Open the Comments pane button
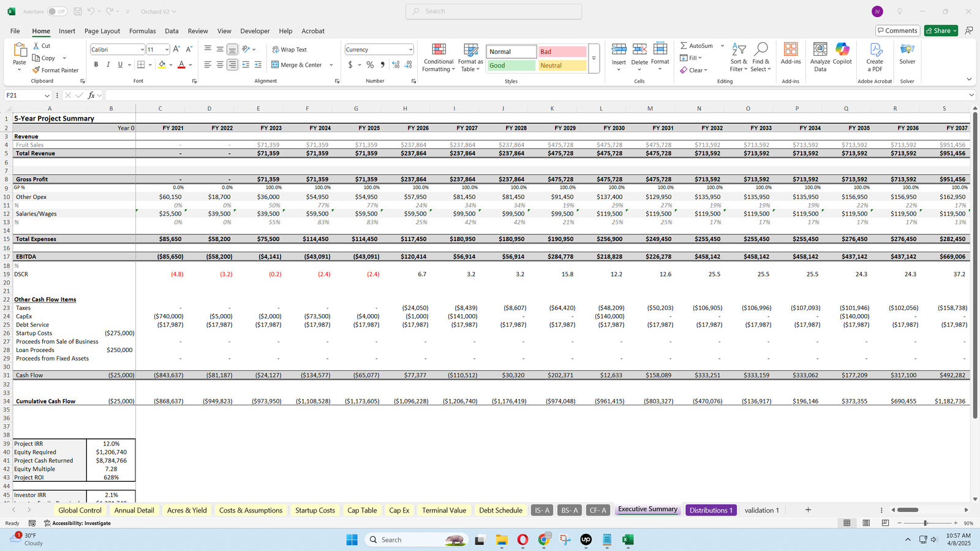980x551 pixels. tap(897, 31)
